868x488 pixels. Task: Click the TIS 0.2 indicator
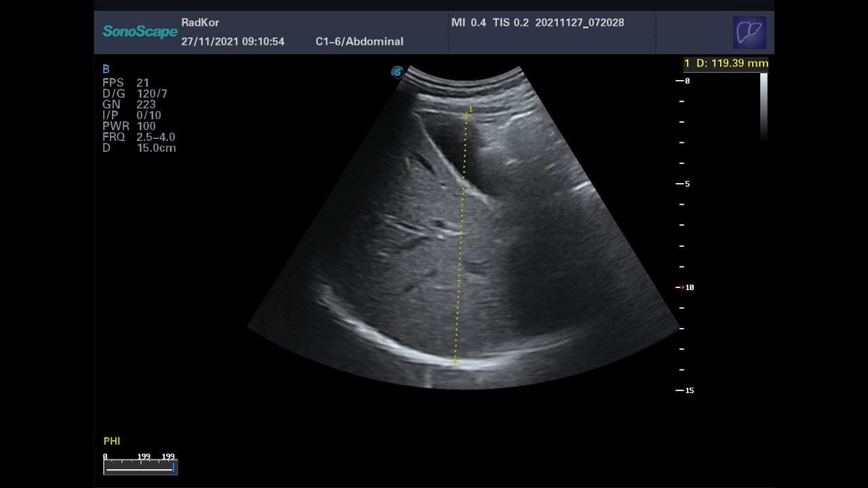point(511,22)
